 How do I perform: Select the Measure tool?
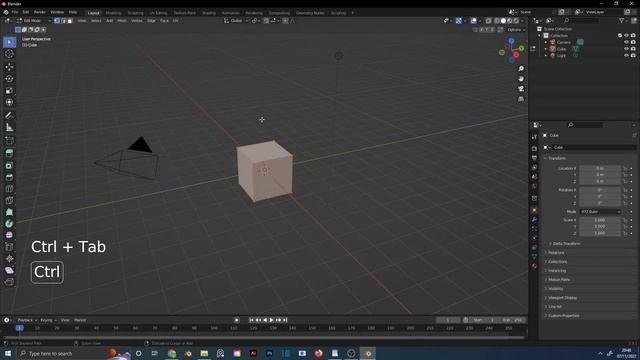click(9, 128)
